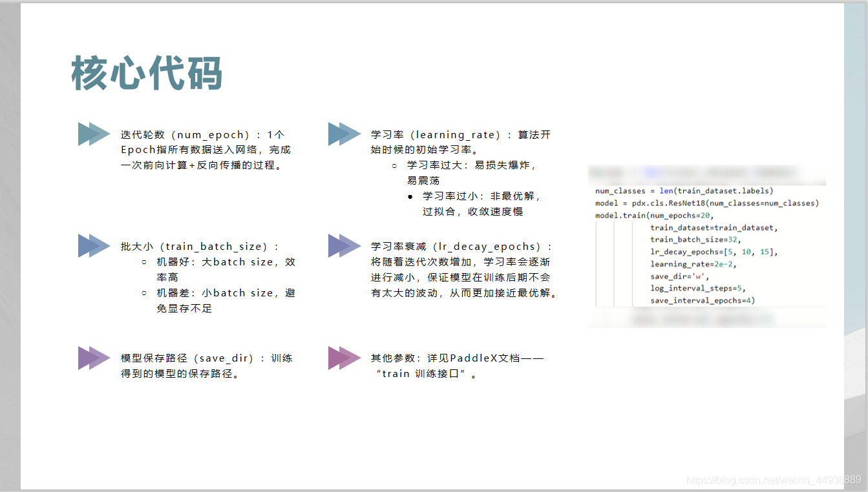Click the 学习率衰减（lr_decay_epochs） paragraph

[463, 270]
